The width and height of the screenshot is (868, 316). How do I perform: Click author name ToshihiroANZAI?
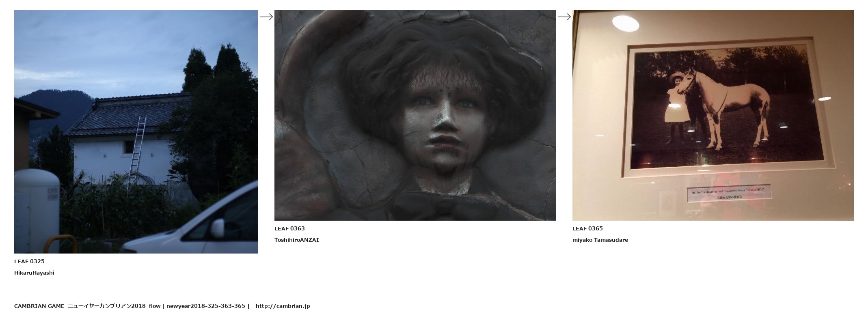(x=296, y=240)
